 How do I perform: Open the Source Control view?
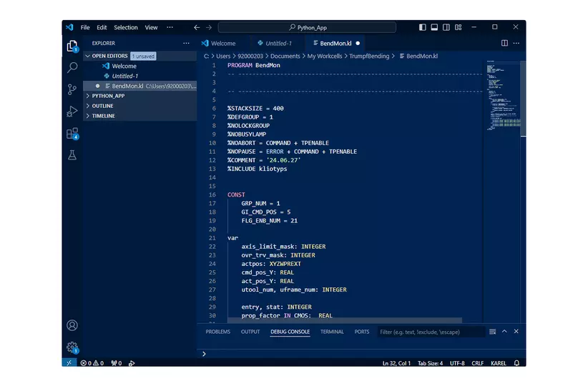[x=72, y=89]
